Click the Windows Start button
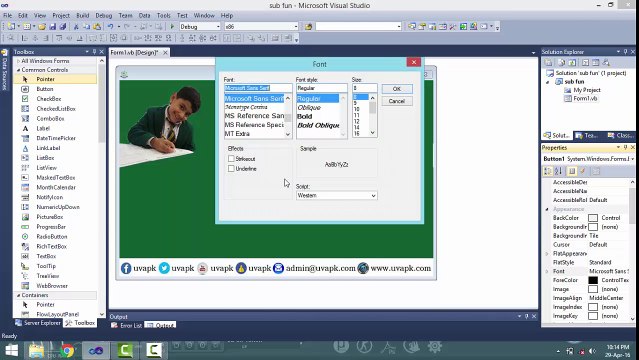The width and height of the screenshot is (639, 360). point(11,350)
